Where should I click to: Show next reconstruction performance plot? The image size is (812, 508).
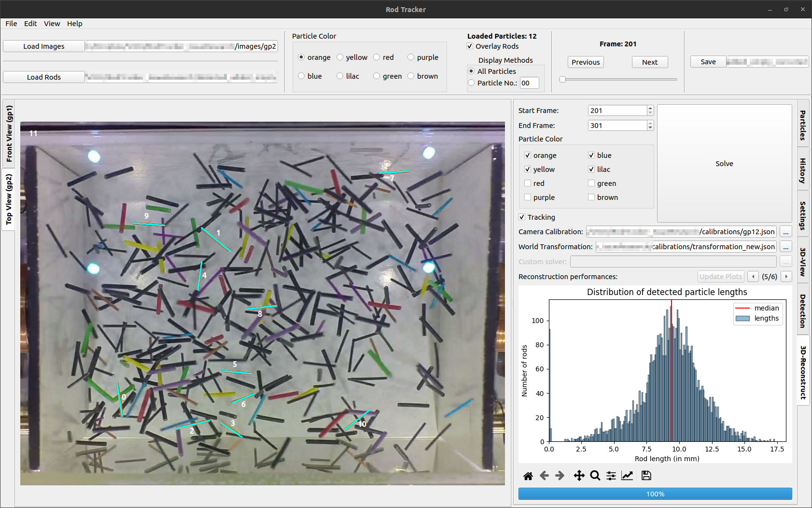786,277
